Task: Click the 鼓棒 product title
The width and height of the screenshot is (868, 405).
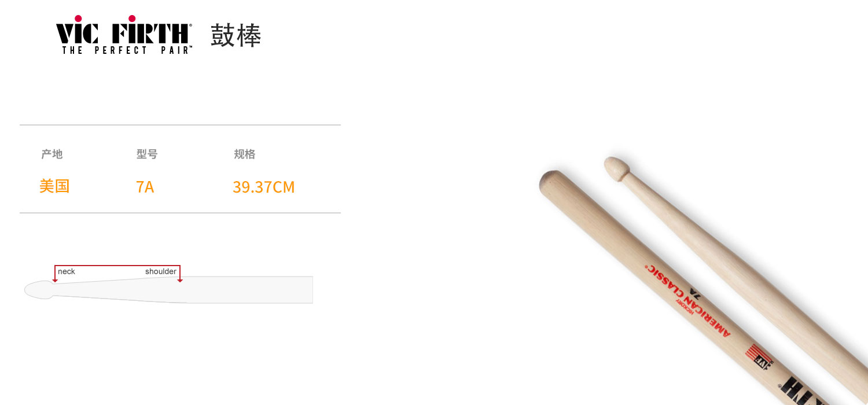Action: [x=236, y=35]
